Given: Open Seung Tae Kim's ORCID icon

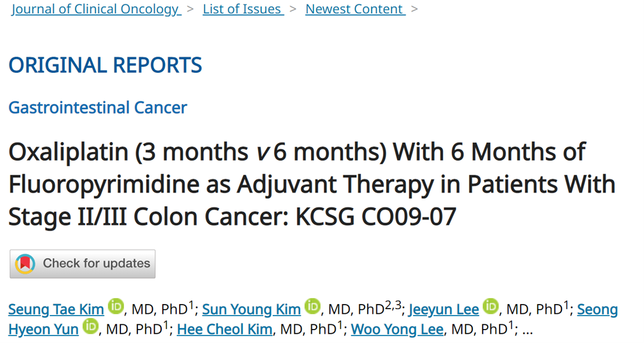Looking at the screenshot, I should point(116,306).
